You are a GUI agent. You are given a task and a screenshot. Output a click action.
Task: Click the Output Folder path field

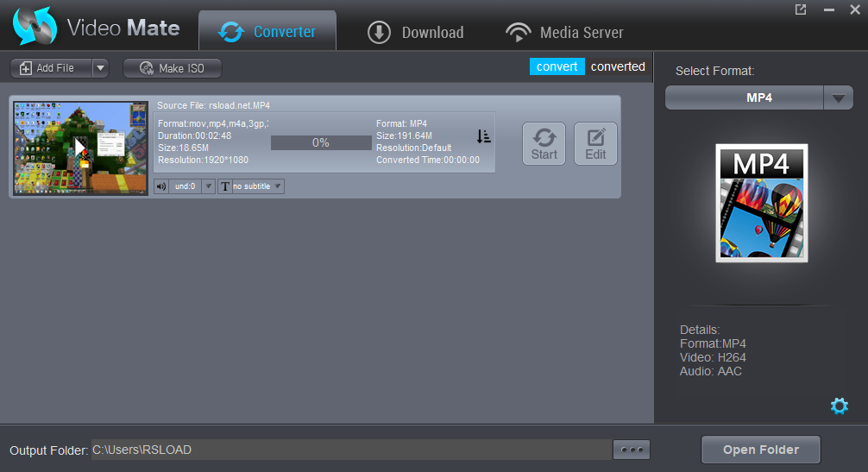351,450
